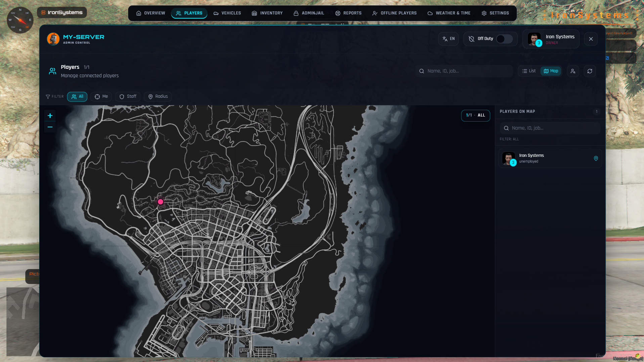
Task: Open the Overview tab
Action: pos(151,13)
